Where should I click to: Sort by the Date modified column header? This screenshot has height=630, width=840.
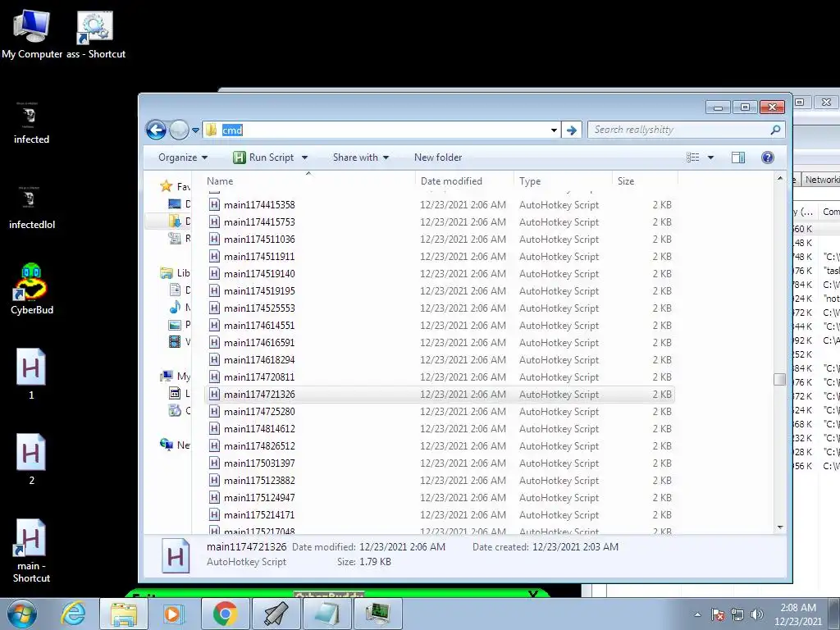[x=464, y=181]
